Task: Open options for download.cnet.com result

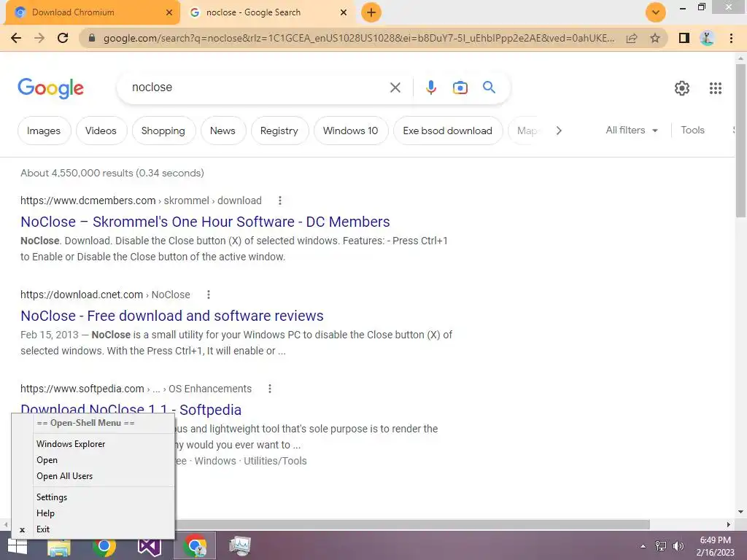Action: pyautogui.click(x=208, y=295)
